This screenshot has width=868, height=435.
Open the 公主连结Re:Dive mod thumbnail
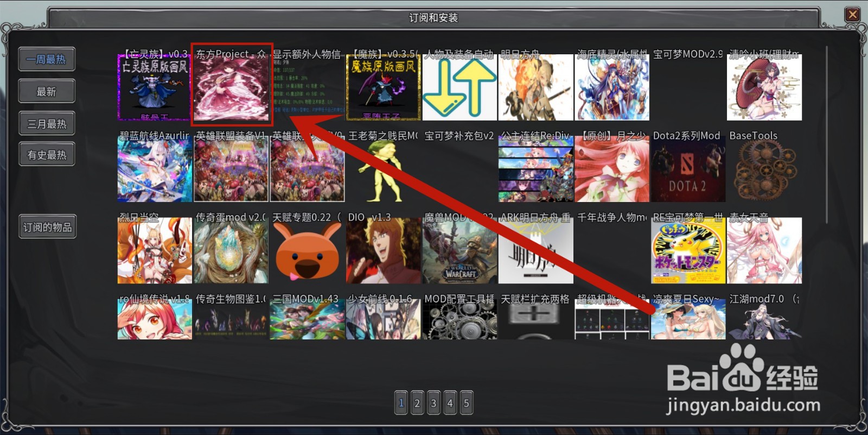536,169
